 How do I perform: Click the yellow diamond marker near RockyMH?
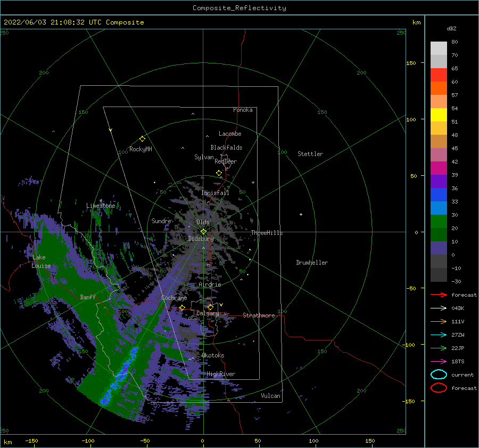pos(142,139)
